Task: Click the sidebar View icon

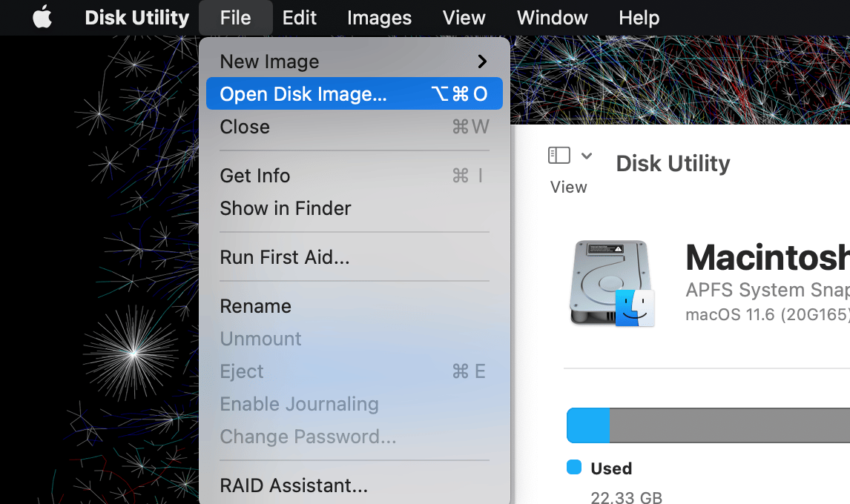Action: (x=558, y=155)
